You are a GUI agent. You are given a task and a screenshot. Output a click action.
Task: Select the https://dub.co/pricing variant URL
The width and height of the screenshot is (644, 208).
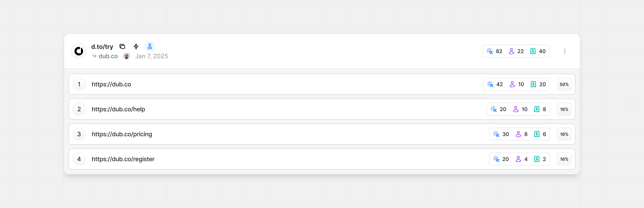[122, 134]
